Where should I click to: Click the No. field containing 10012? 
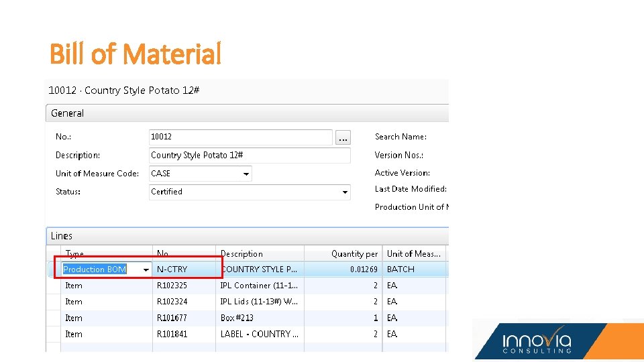pos(241,137)
